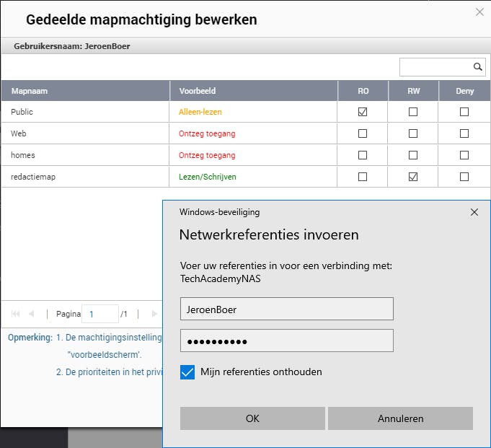Tick Deny checkbox for homes folder

(464, 155)
